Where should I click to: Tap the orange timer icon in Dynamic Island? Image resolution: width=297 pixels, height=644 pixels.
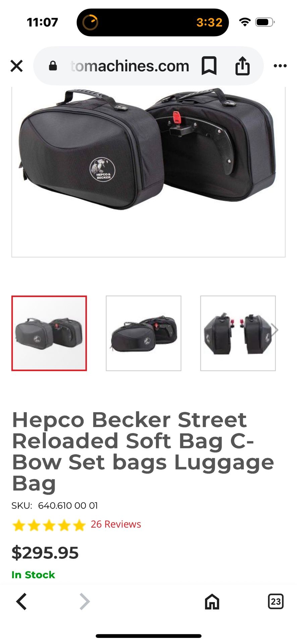pos(90,22)
